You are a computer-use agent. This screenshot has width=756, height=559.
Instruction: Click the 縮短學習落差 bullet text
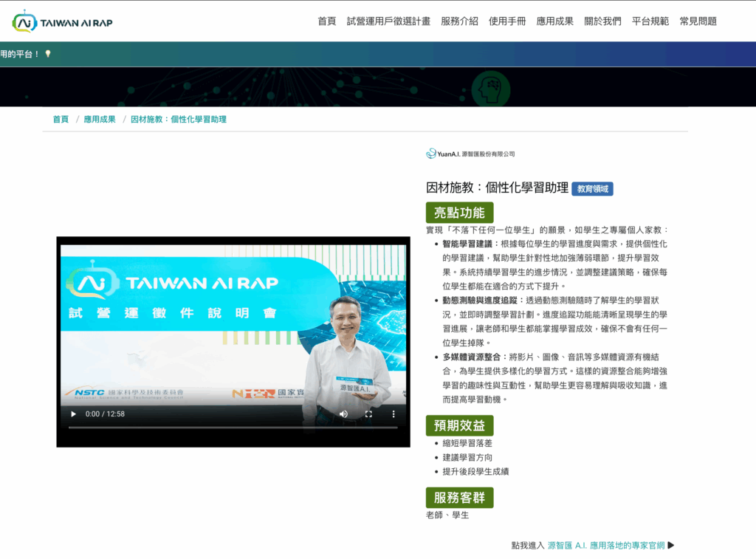467,443
